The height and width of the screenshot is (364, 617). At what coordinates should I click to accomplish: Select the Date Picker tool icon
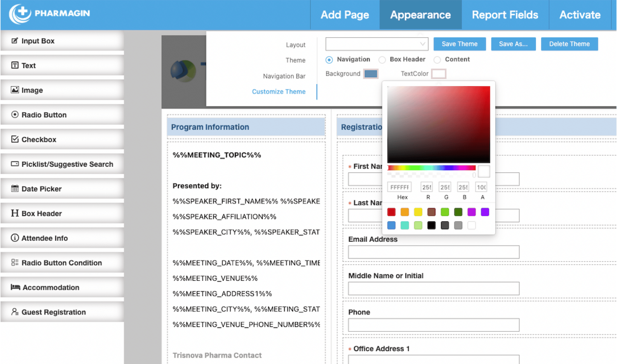tap(13, 189)
